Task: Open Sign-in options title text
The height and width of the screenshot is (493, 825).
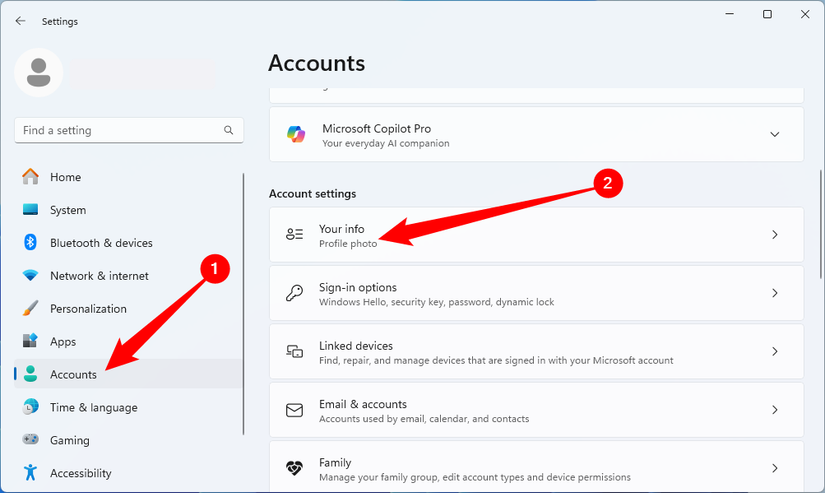Action: (x=358, y=287)
